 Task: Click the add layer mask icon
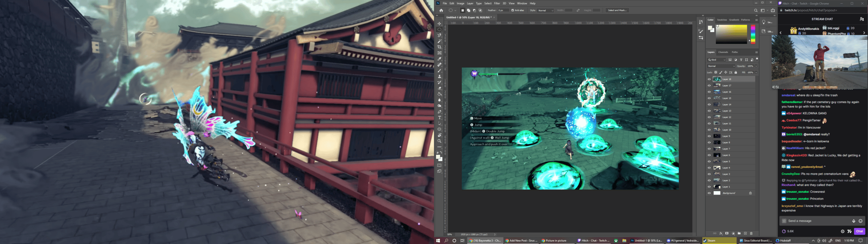[x=727, y=233]
